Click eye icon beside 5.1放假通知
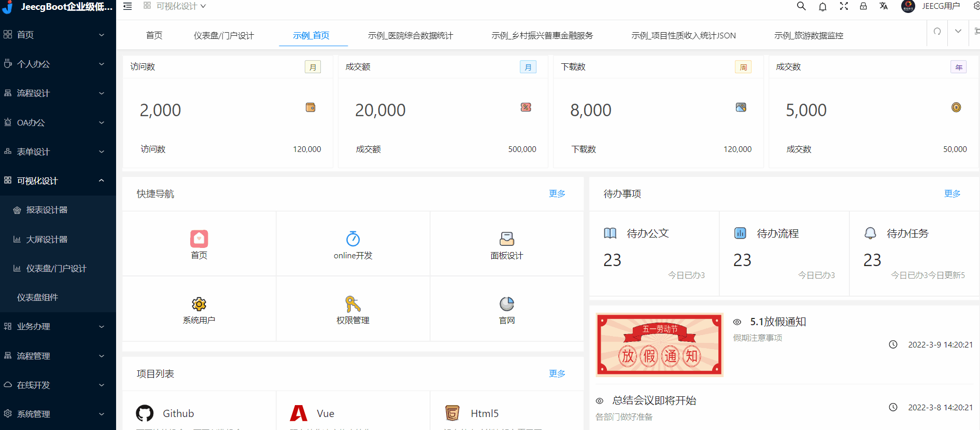This screenshot has height=430, width=980. point(737,322)
